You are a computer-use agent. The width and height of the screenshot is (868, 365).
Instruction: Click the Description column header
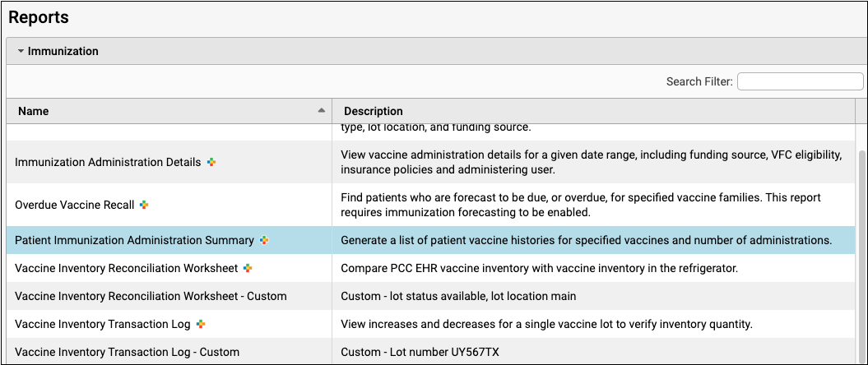374,111
